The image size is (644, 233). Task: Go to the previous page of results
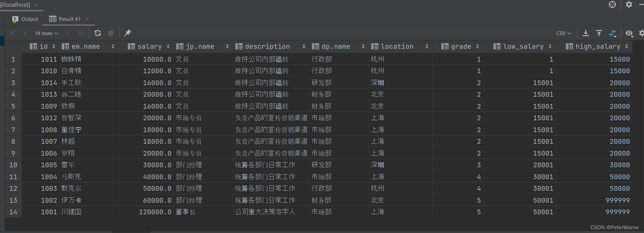click(x=25, y=33)
